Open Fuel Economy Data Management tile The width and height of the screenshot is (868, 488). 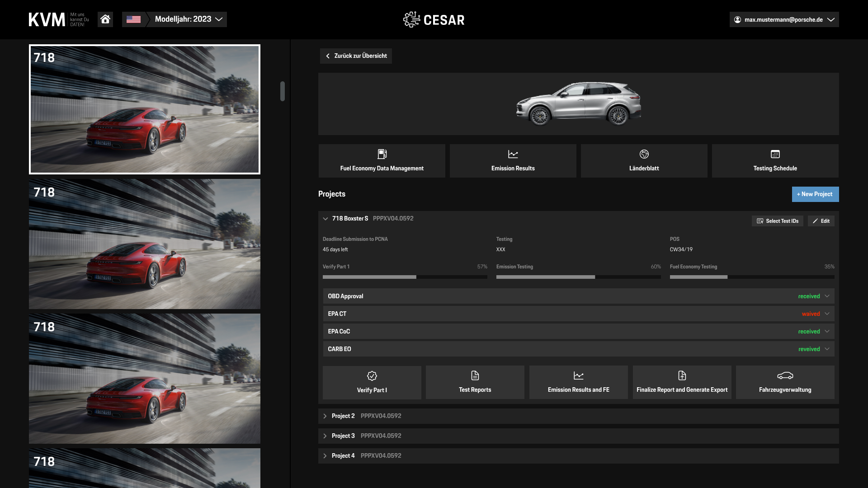pyautogui.click(x=382, y=161)
